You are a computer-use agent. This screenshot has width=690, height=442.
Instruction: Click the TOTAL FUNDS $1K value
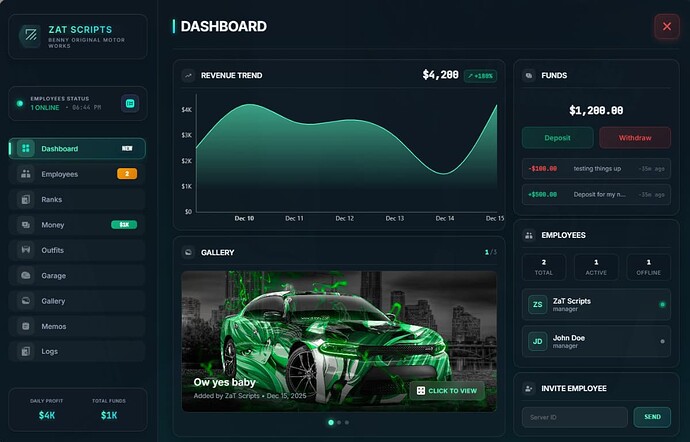click(x=109, y=415)
